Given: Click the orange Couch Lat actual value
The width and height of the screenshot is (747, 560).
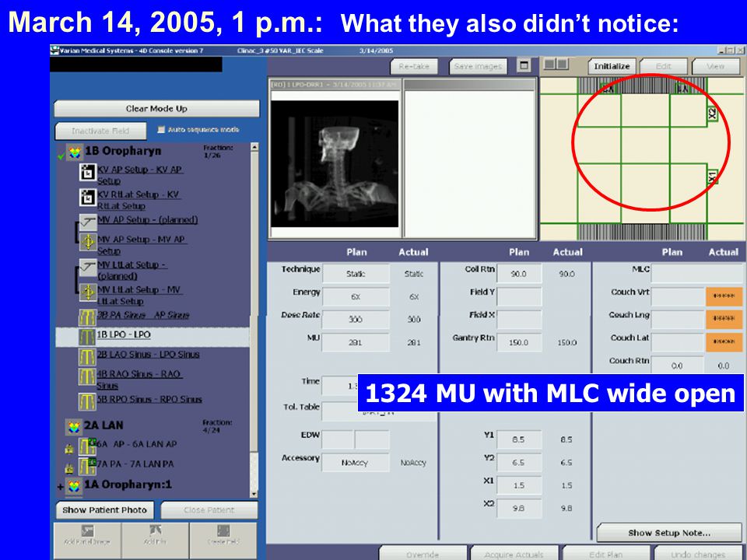Looking at the screenshot, I should tap(724, 342).
